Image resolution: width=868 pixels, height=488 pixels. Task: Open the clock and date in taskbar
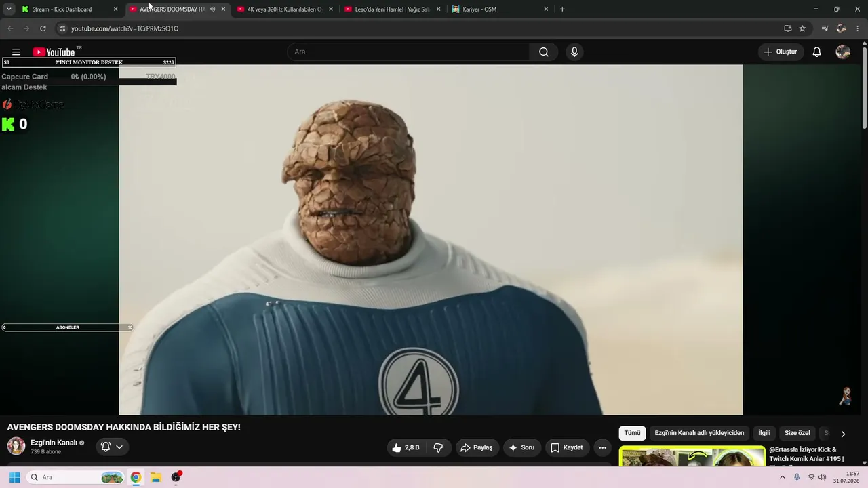click(x=847, y=477)
